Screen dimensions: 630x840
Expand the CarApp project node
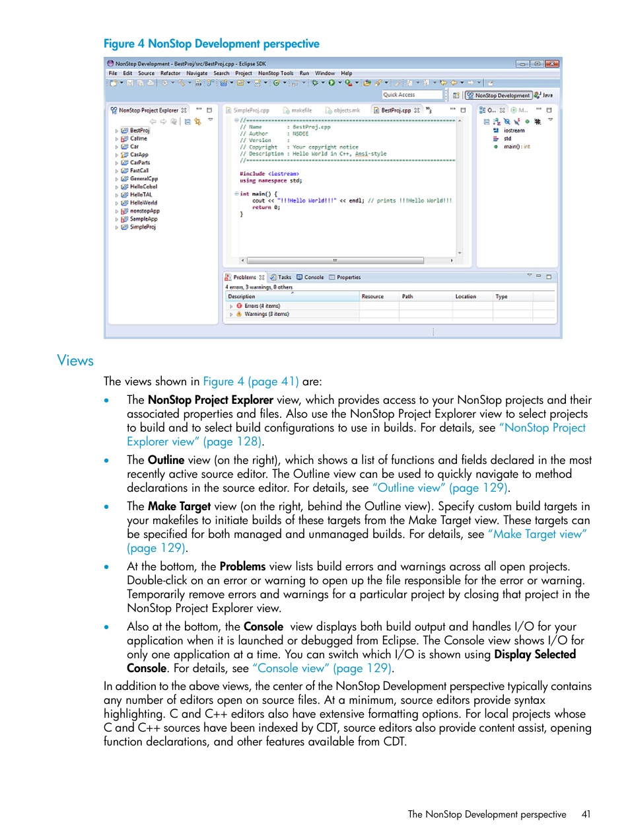click(x=117, y=155)
